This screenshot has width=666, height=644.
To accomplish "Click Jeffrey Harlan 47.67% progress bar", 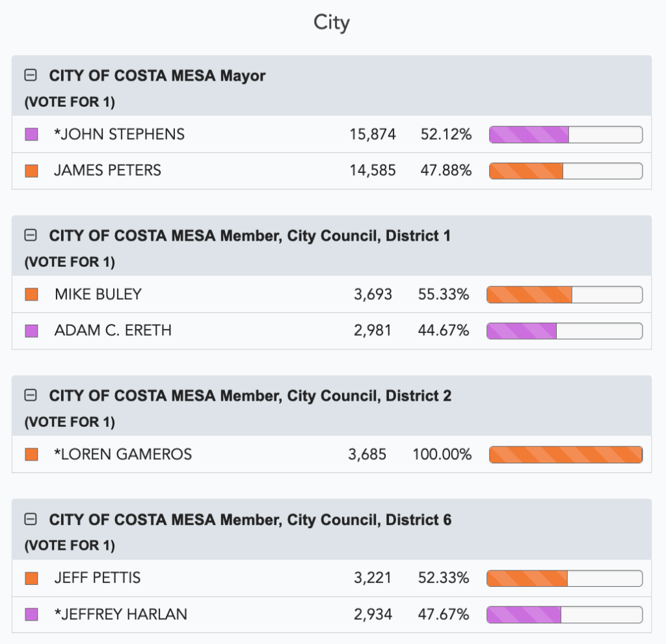I will click(565, 615).
